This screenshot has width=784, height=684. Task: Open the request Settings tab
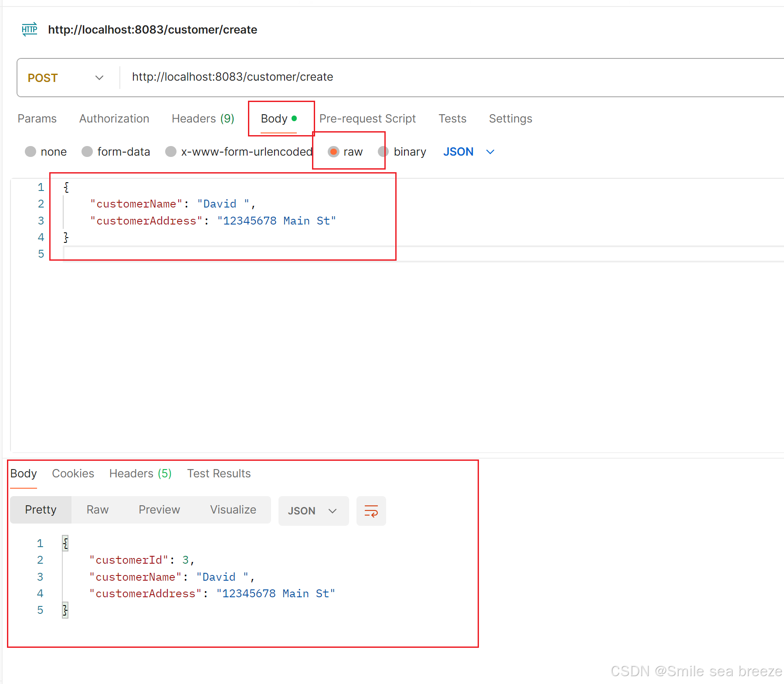(x=510, y=119)
